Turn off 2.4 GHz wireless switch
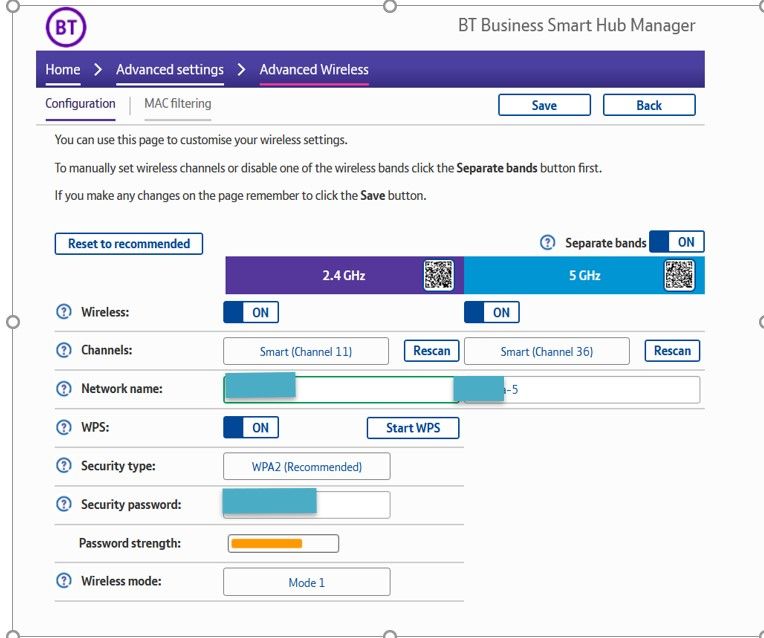Viewport: 764px width, 638px height. [251, 312]
